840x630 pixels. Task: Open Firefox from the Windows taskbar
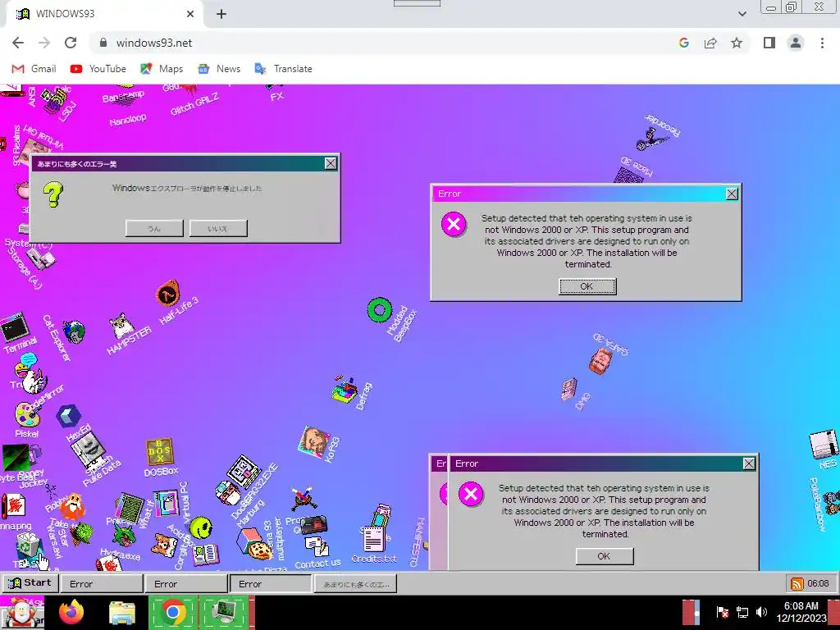click(x=72, y=612)
